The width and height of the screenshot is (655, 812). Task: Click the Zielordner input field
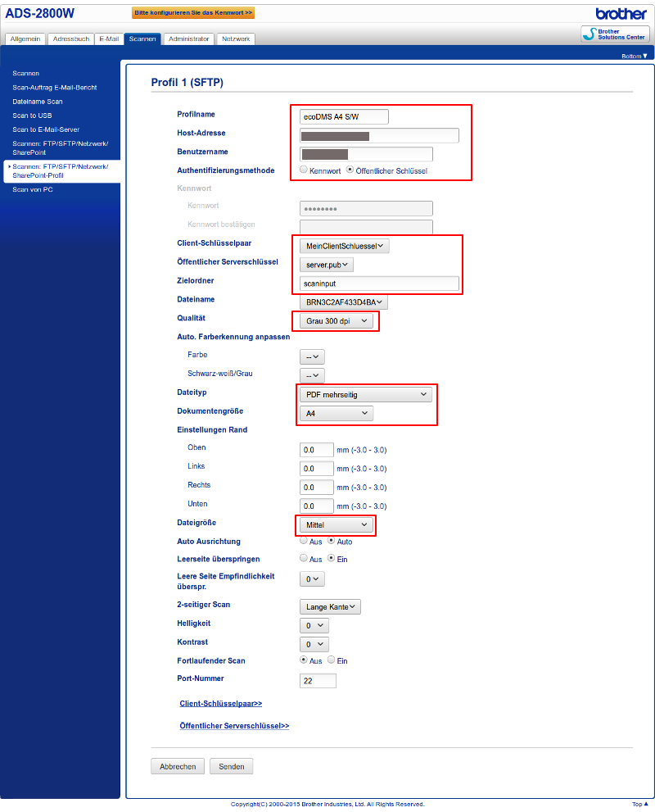pyautogui.click(x=379, y=284)
